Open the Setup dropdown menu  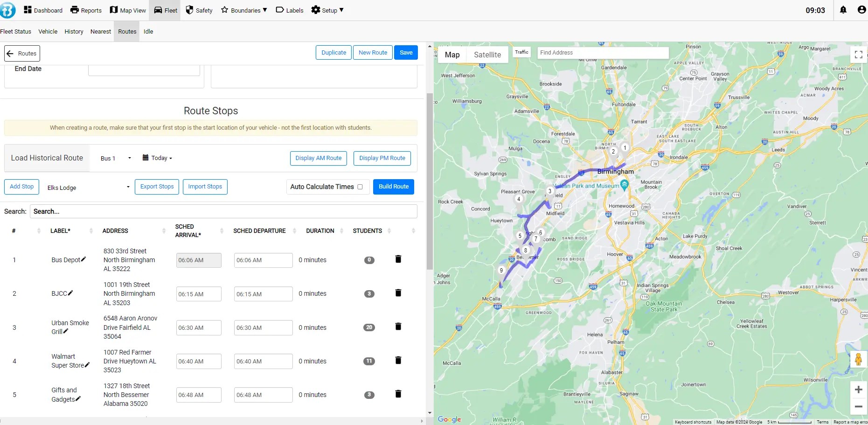[x=327, y=10]
